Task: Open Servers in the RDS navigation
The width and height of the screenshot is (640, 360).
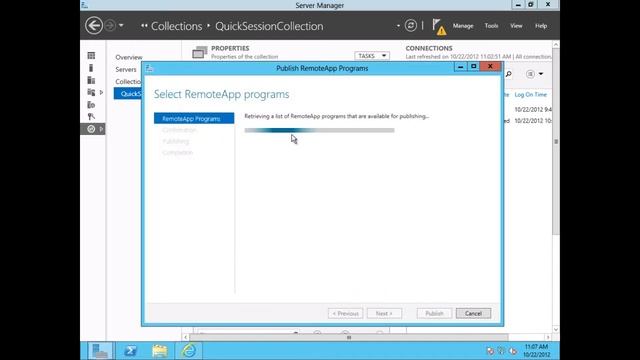Action: pyautogui.click(x=126, y=69)
